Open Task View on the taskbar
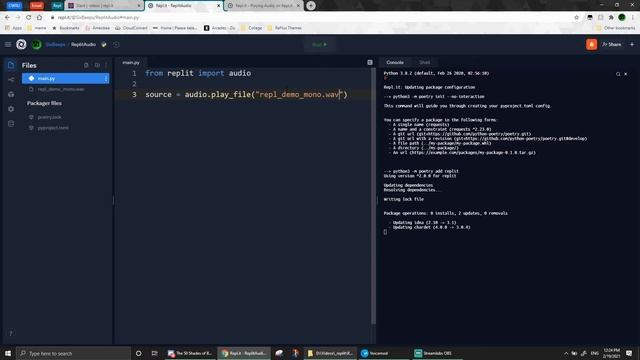640x360 pixels. [x=154, y=353]
